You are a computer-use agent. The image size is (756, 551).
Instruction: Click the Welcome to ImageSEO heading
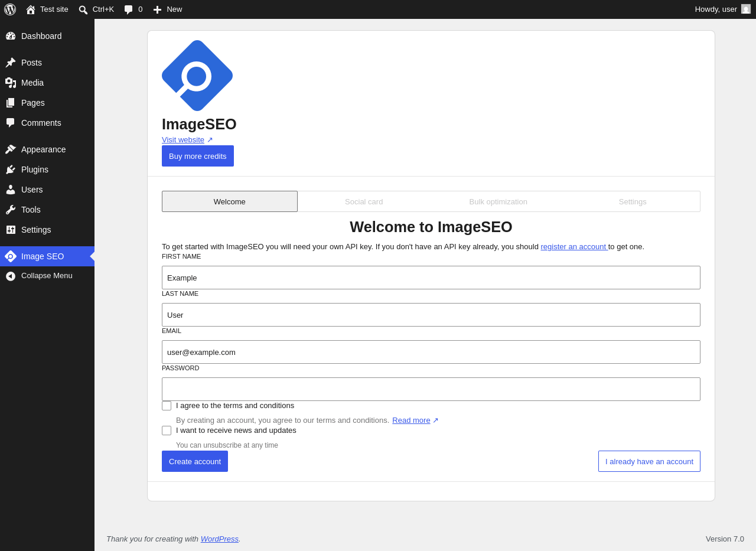tap(431, 227)
